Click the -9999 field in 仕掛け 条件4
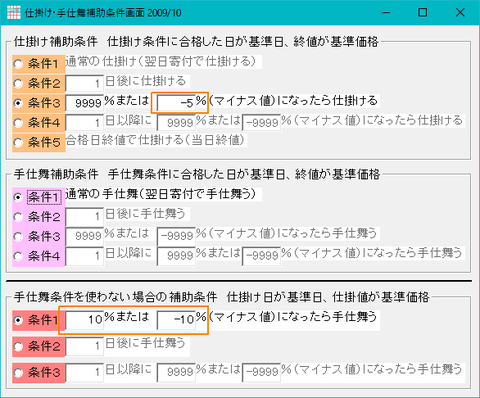 (x=261, y=123)
